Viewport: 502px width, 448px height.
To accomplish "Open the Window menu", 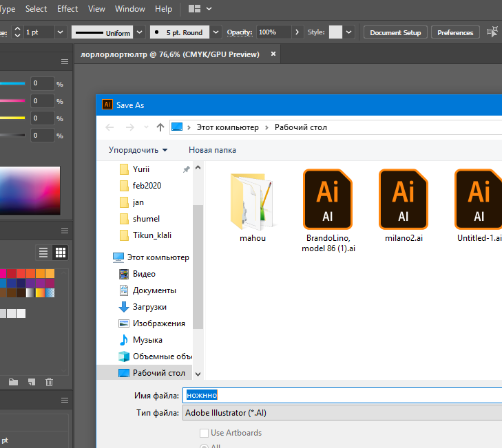I will [x=130, y=9].
